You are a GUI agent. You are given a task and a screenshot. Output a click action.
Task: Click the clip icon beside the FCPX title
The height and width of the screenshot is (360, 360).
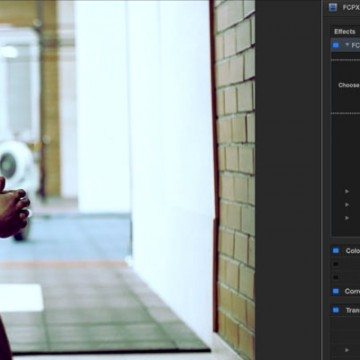332,7
